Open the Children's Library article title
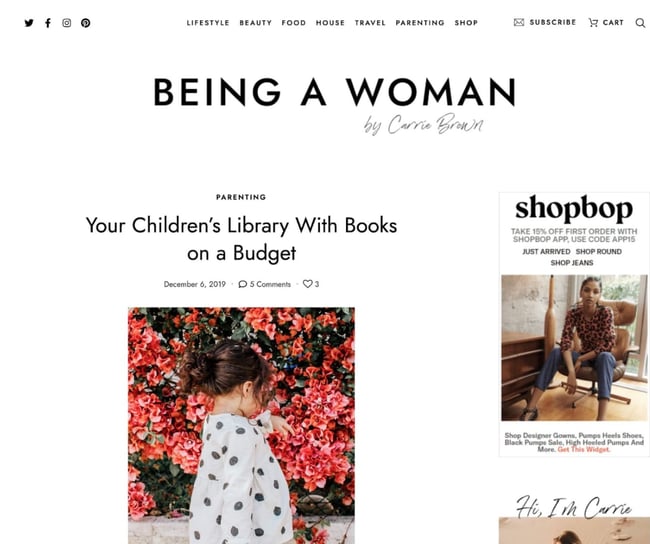Viewport: 650px width, 544px height. click(x=241, y=239)
